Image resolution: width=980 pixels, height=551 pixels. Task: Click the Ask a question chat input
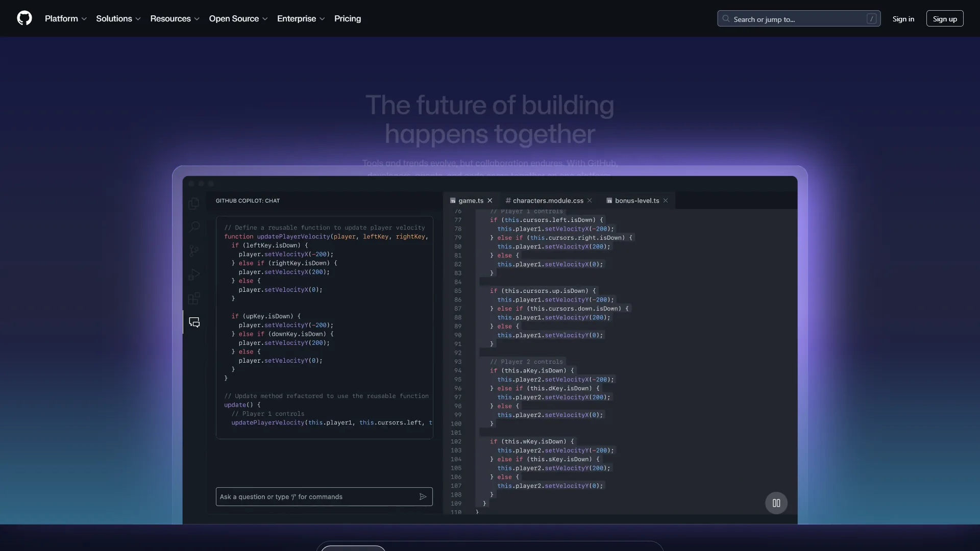tap(324, 496)
